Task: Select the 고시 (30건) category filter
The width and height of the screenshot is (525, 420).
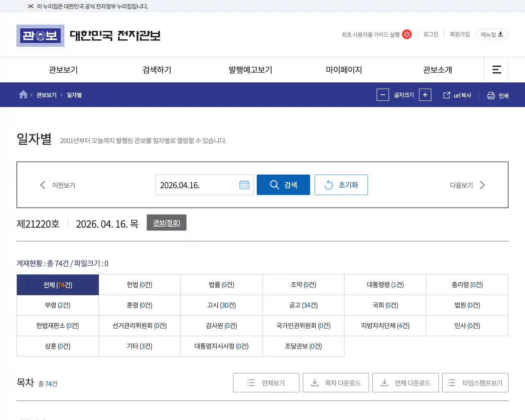Action: 221,305
